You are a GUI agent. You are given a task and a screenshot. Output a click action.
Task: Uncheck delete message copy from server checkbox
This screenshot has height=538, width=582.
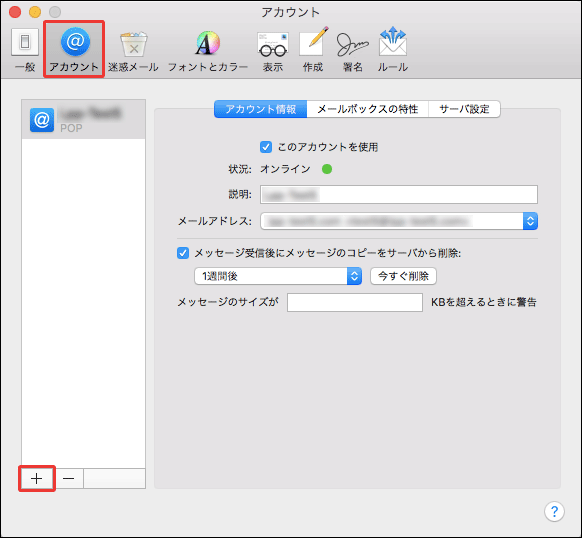[183, 253]
